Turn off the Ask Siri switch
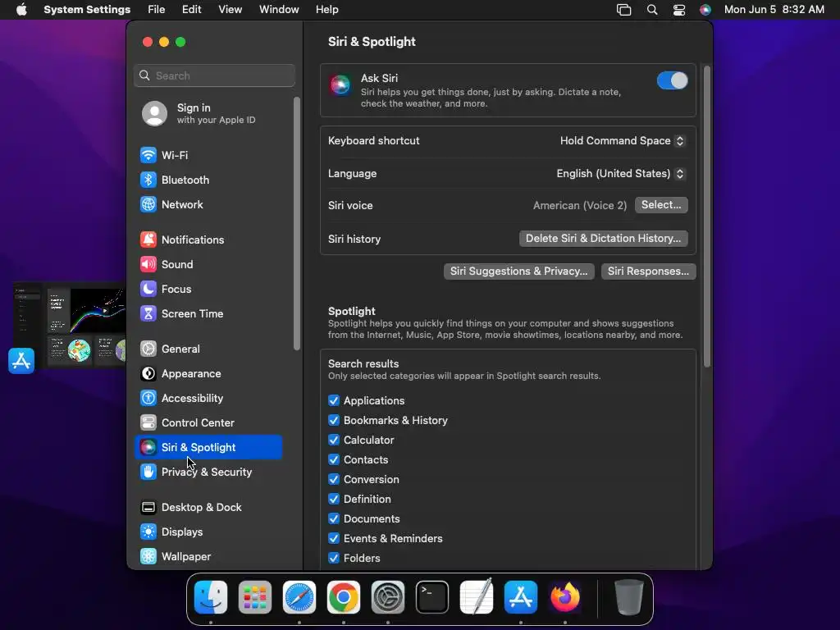The height and width of the screenshot is (630, 840). point(673,81)
